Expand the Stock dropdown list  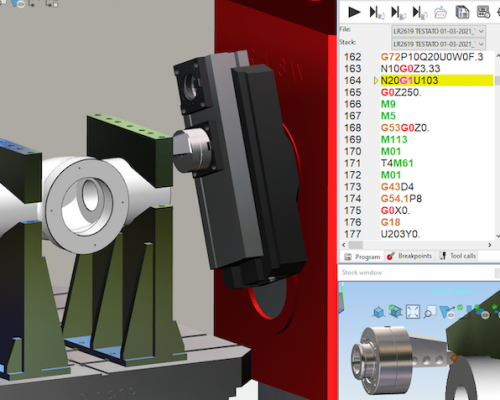click(x=438, y=44)
